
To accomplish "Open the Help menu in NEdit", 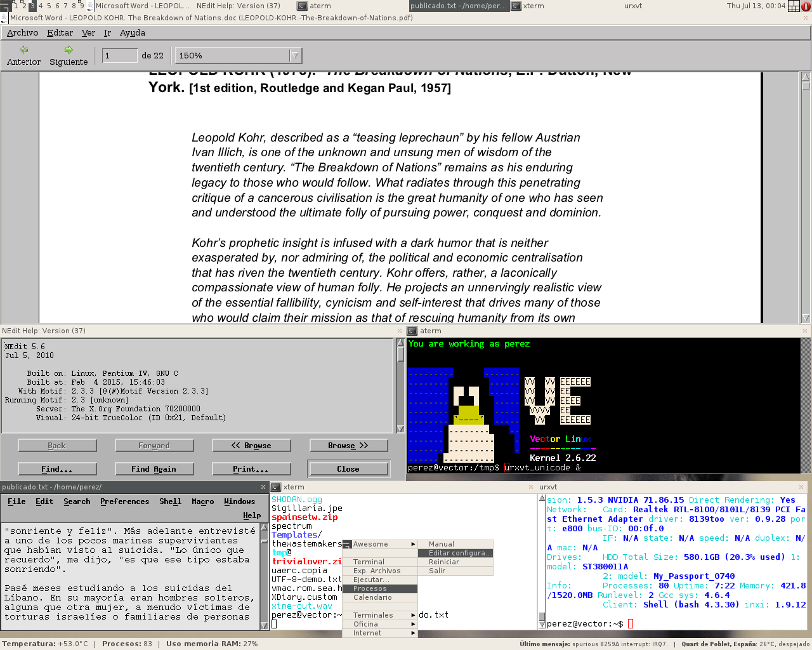I will pos(252,515).
